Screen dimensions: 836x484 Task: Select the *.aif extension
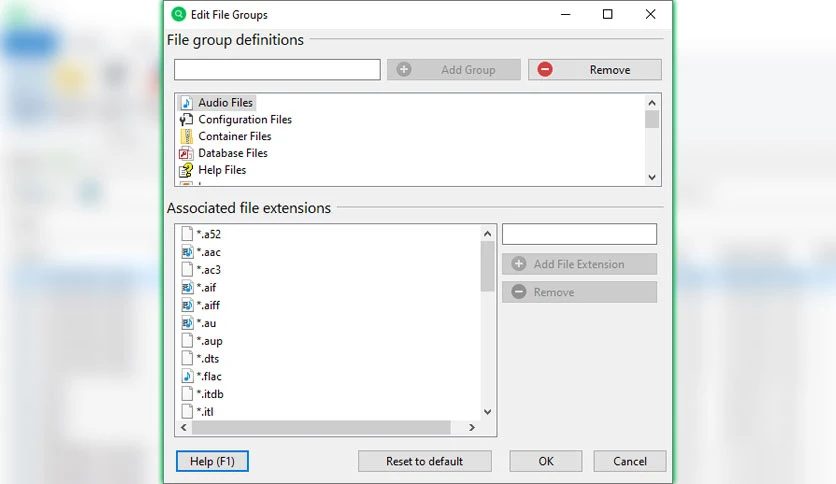(206, 288)
